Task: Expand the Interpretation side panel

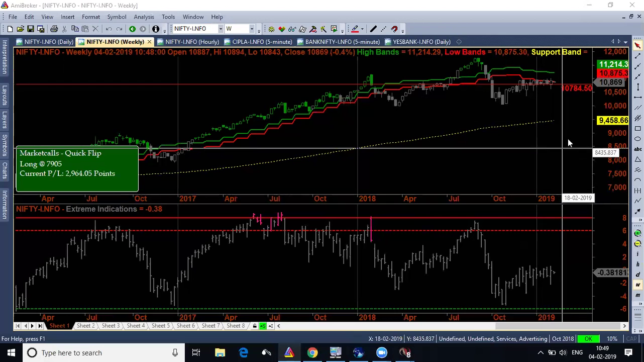Action: 5,57
